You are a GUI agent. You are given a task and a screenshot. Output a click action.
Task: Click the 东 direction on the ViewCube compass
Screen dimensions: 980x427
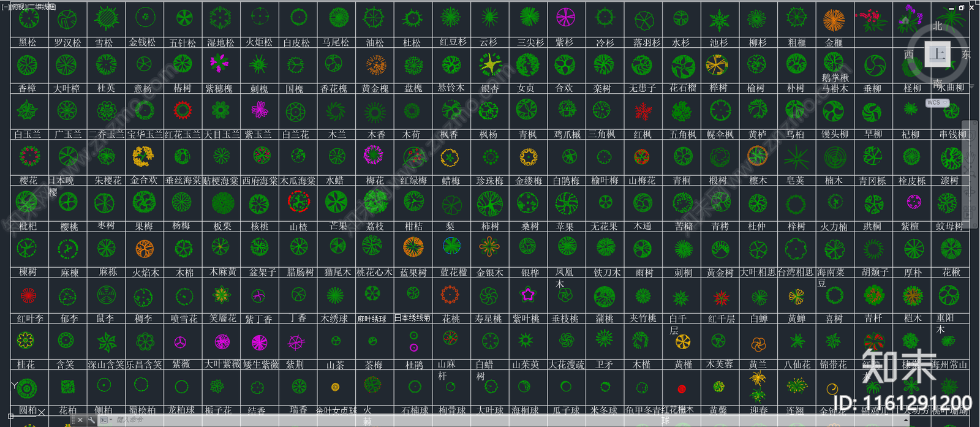click(x=966, y=55)
